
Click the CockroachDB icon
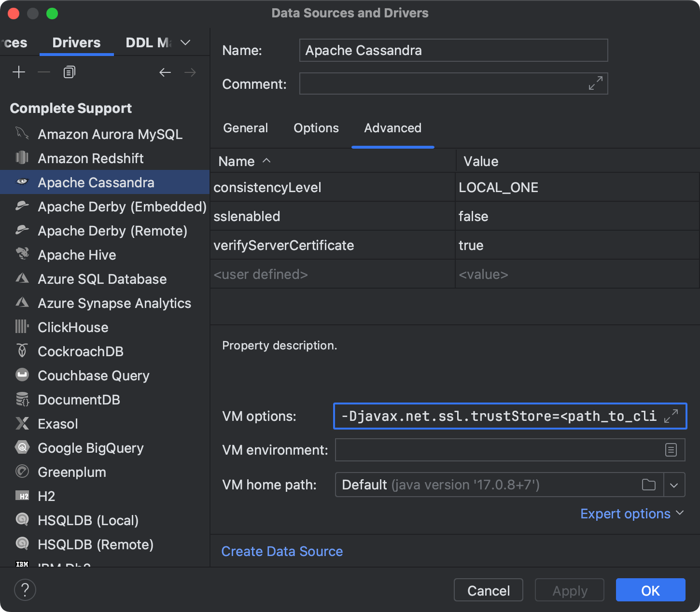pos(22,350)
